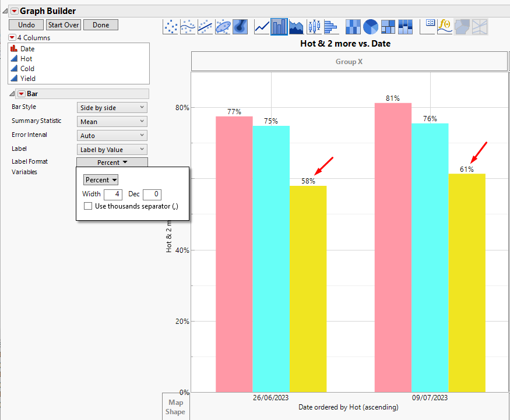Click the 40% Y axis tick label
This screenshot has width=510, height=420.
tap(182, 250)
